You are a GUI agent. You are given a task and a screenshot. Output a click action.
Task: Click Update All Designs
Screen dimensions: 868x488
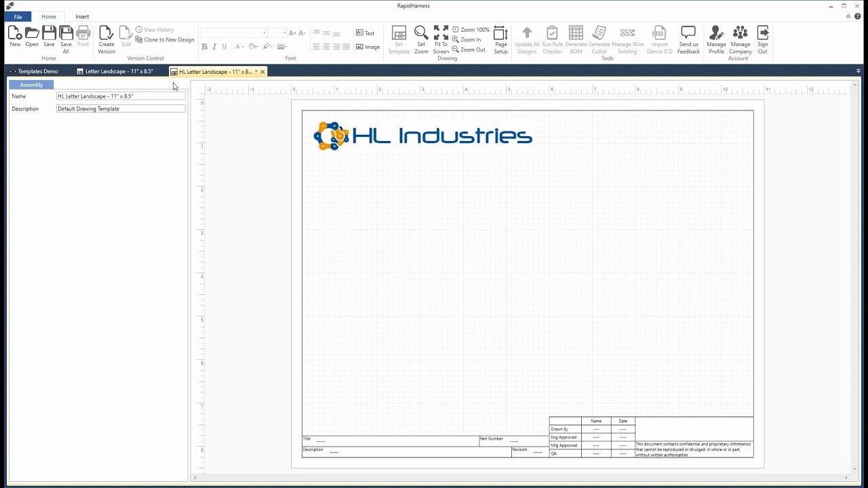pos(527,39)
